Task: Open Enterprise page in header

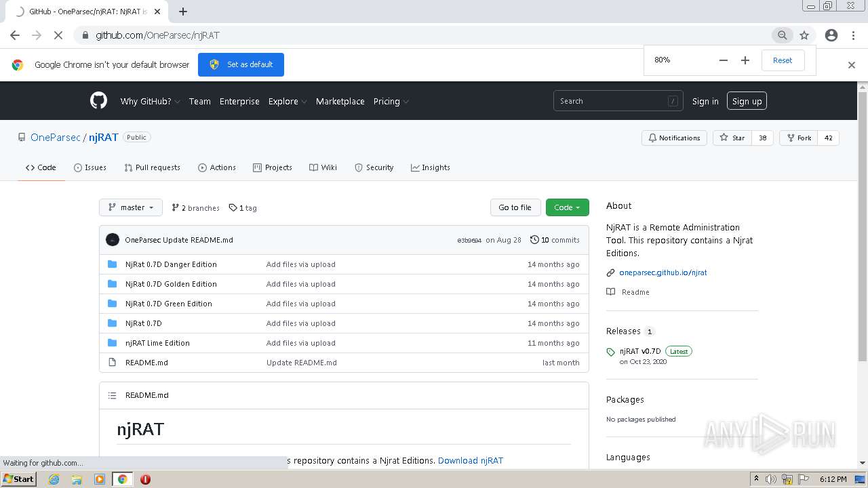Action: click(x=239, y=101)
